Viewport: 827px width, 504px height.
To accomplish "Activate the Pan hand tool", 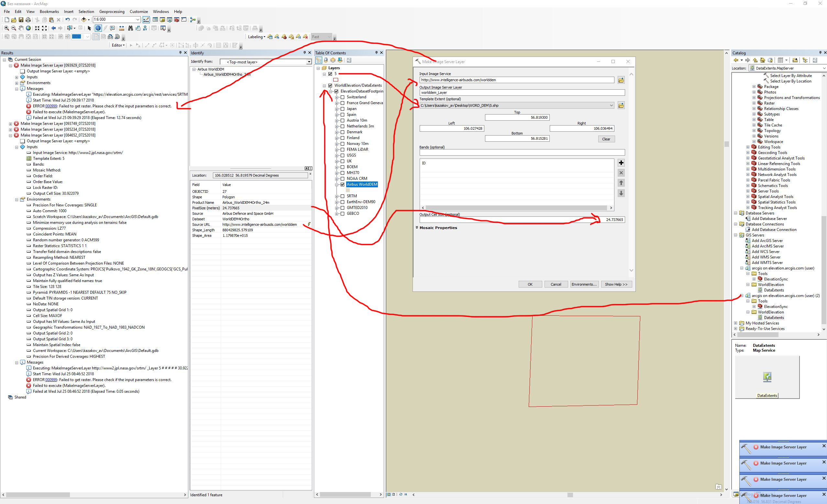I will pos(21,28).
